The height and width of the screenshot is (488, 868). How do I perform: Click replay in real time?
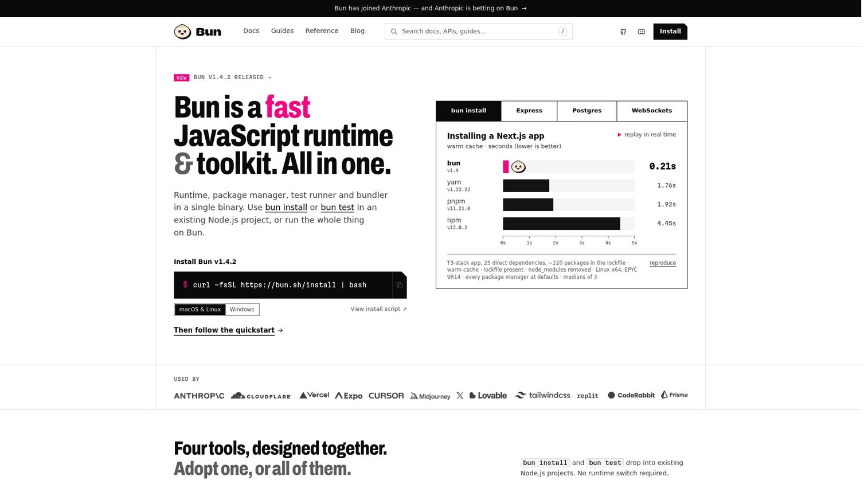[647, 135]
